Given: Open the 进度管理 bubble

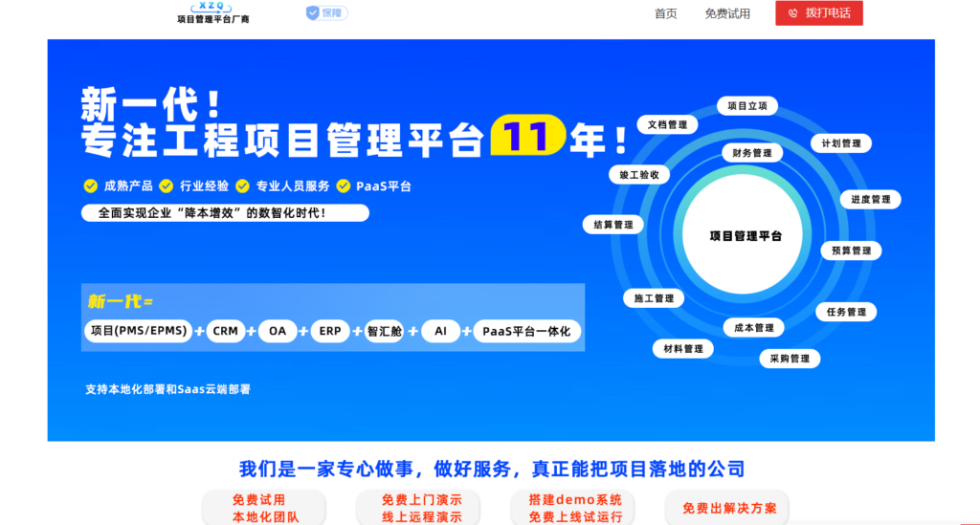Looking at the screenshot, I should [871, 200].
